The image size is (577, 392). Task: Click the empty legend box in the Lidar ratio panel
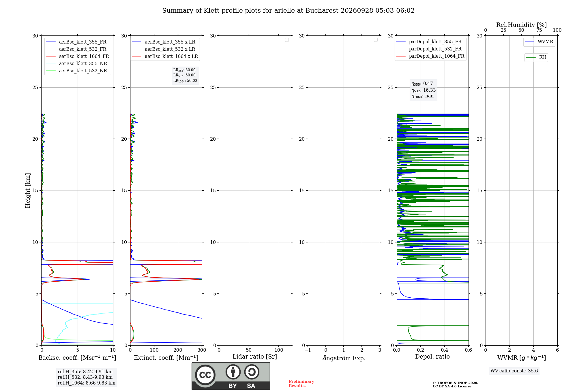point(287,40)
